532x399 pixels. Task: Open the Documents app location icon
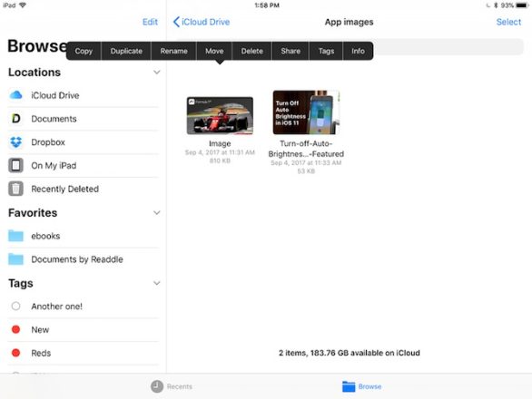pos(16,119)
